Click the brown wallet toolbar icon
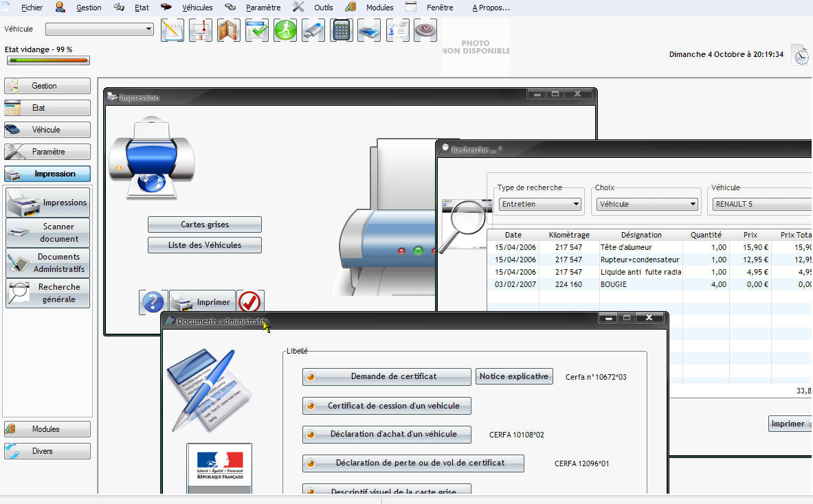Screen dimensions: 813x504 tap(229, 31)
